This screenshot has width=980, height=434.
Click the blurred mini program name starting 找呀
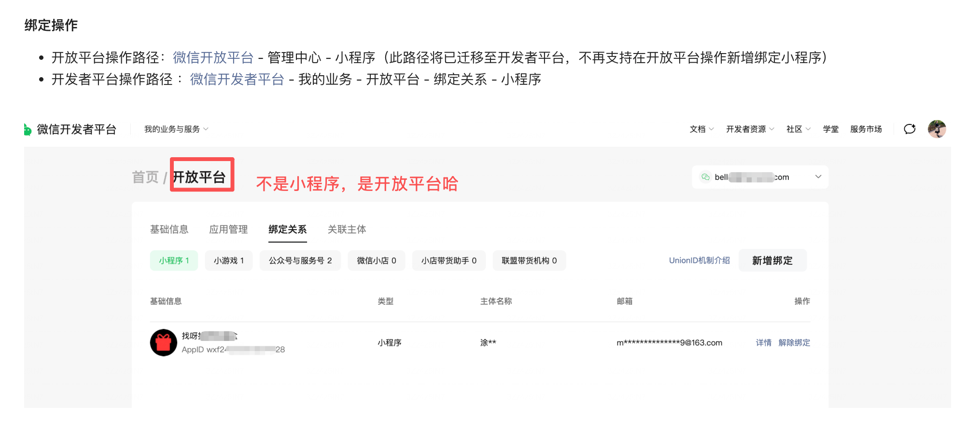(210, 336)
